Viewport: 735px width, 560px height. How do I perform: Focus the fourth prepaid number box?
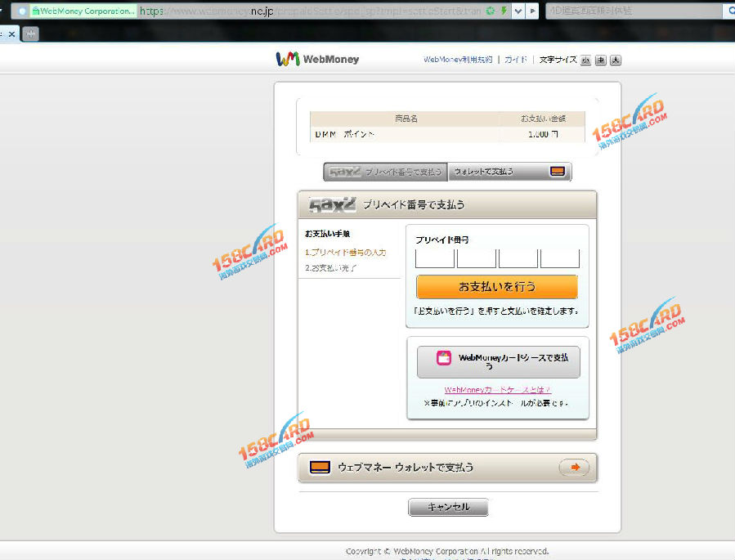click(x=560, y=258)
